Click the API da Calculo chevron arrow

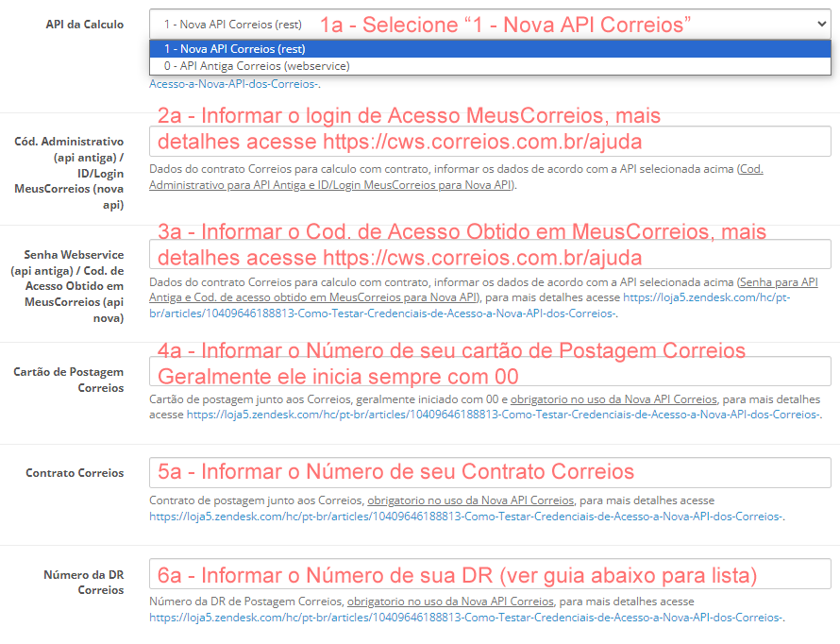coord(818,25)
